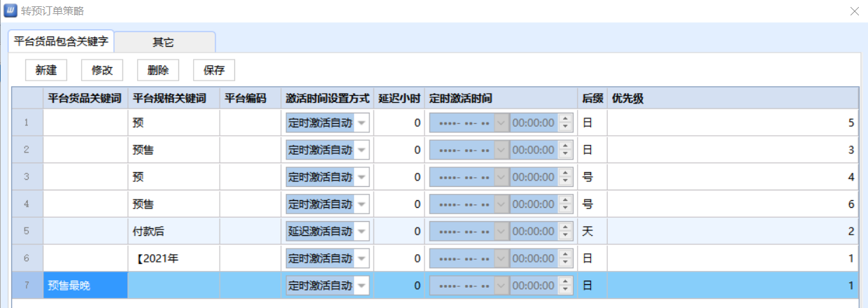This screenshot has width=868, height=308.
Task: Click the time spinner arrows in row 6
Action: (566, 258)
